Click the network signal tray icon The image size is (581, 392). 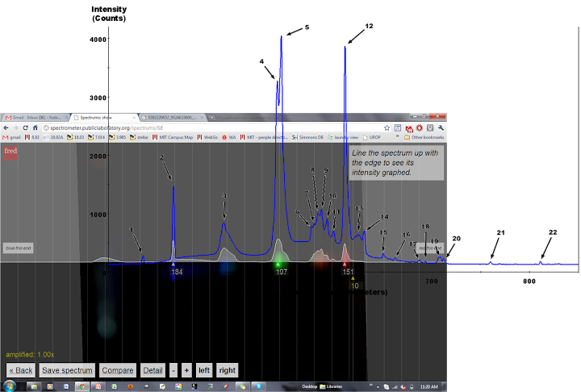(x=395, y=387)
